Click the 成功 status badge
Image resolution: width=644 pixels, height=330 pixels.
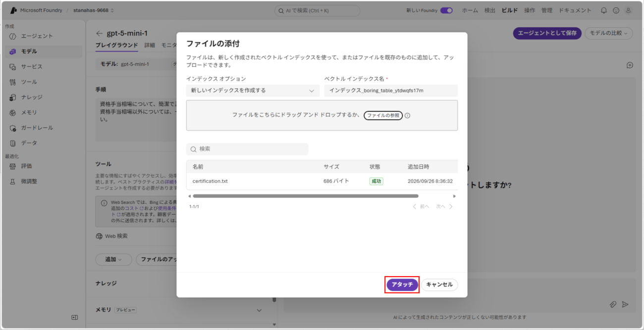coord(376,181)
